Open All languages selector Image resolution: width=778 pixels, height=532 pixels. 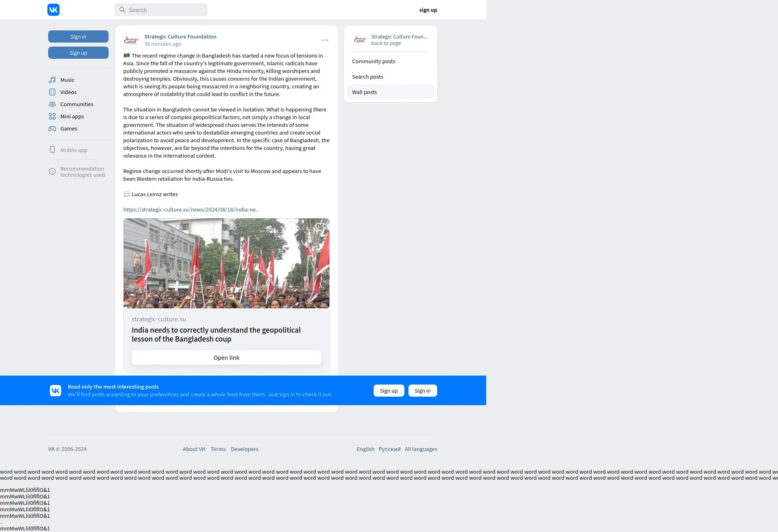(x=421, y=449)
